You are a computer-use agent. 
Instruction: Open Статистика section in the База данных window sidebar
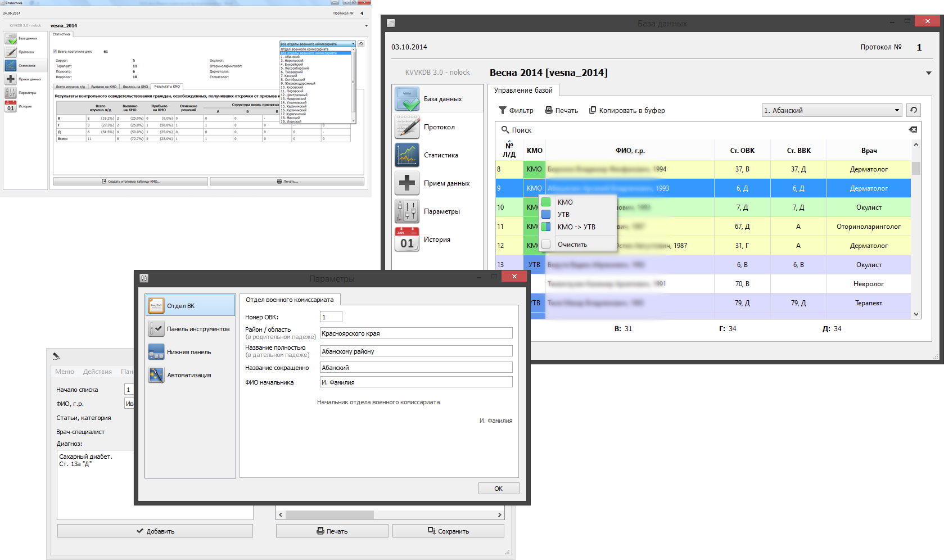pyautogui.click(x=438, y=155)
